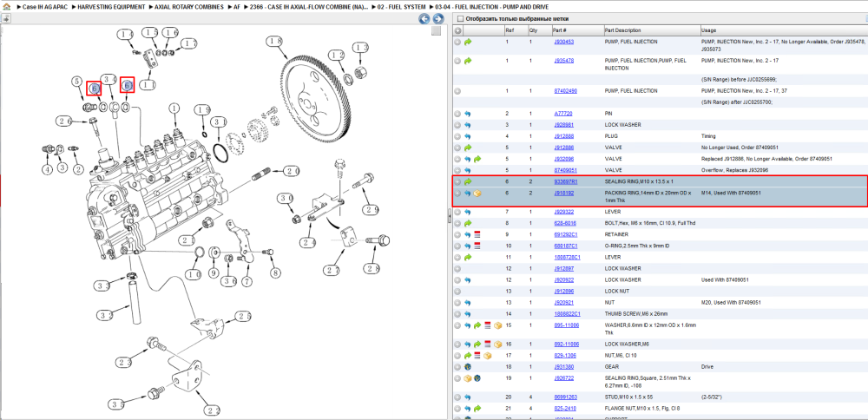Screen dimensions: 868x420
Task: Go to the Home icon in breadcrumb
Action: click(x=7, y=9)
